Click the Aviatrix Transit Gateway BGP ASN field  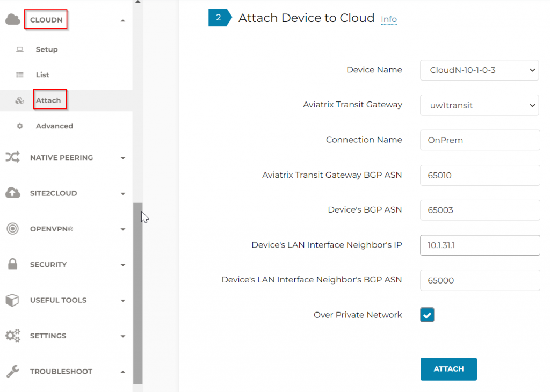(480, 175)
